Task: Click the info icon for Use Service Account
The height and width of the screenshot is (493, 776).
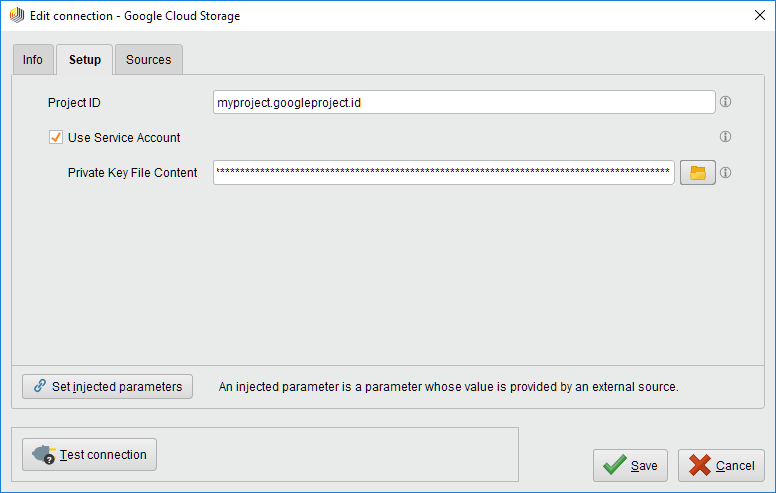Action: [x=726, y=137]
